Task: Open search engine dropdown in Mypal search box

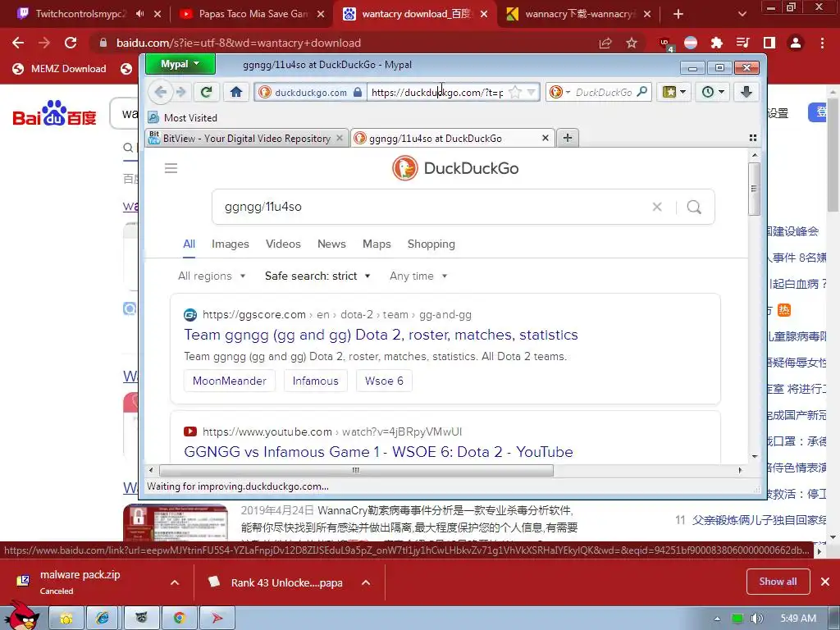Action: coord(559,92)
